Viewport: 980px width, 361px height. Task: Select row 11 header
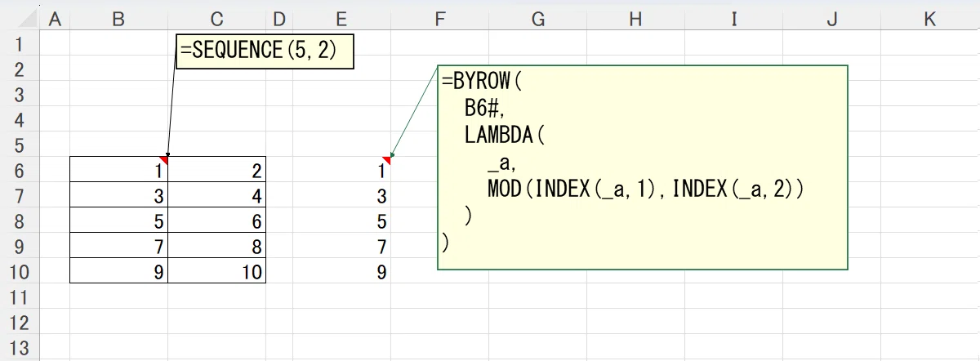click(20, 296)
